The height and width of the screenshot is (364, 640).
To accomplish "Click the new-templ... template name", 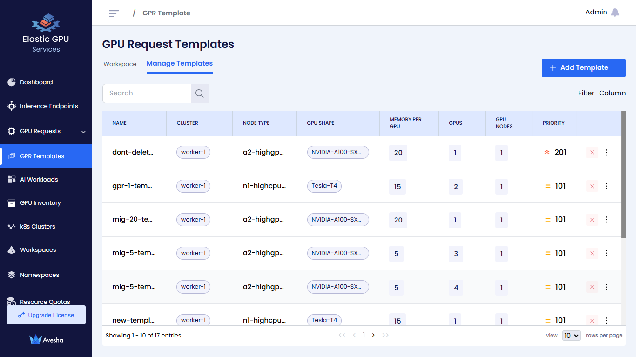I will (x=133, y=321).
